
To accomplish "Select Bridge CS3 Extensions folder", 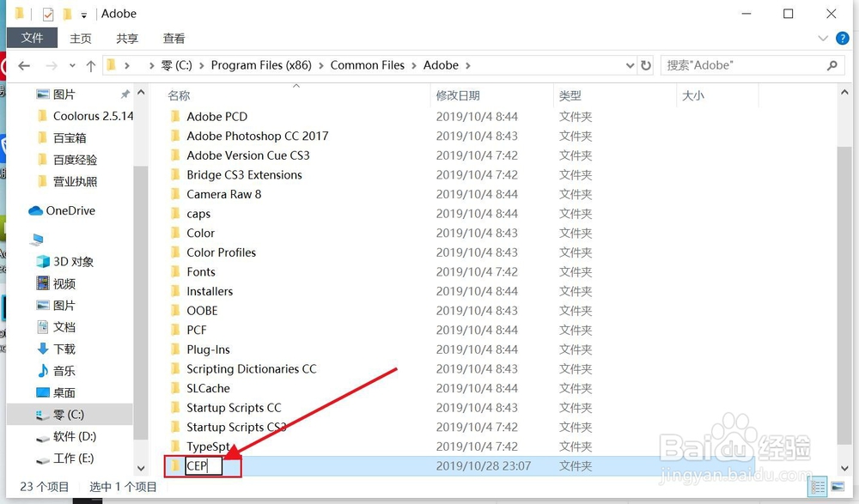I will pyautogui.click(x=244, y=175).
